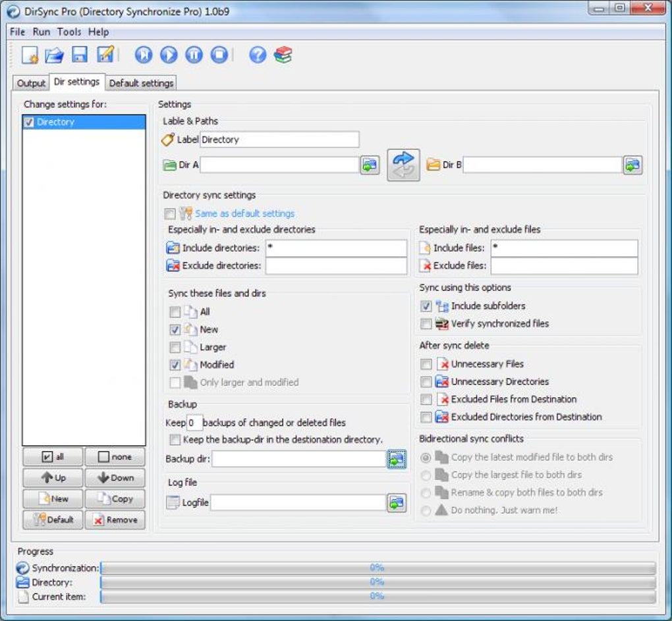Click the Dir A path field

(x=279, y=165)
